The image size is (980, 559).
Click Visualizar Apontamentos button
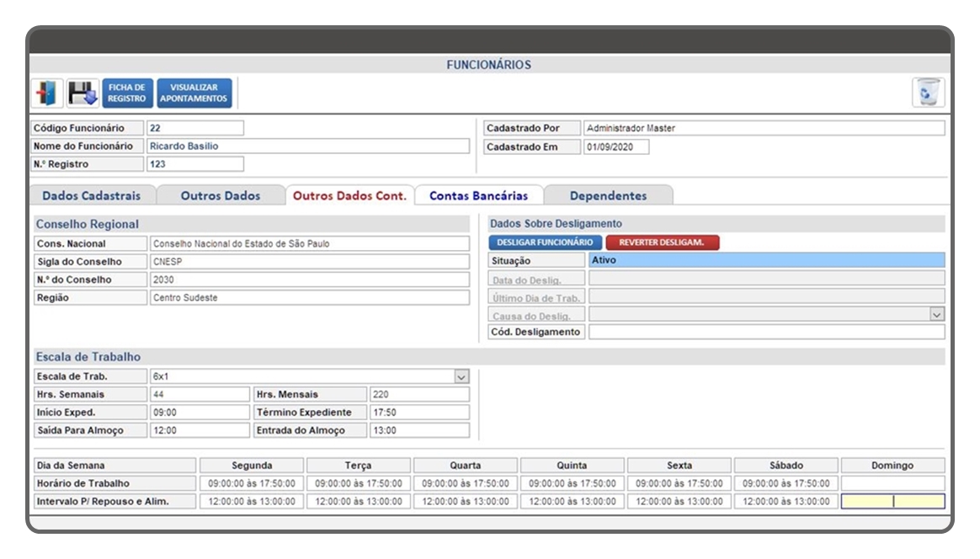click(194, 93)
